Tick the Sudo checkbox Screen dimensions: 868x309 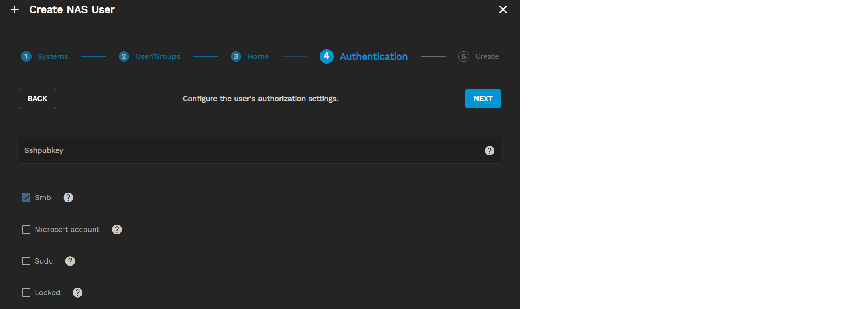pos(26,261)
